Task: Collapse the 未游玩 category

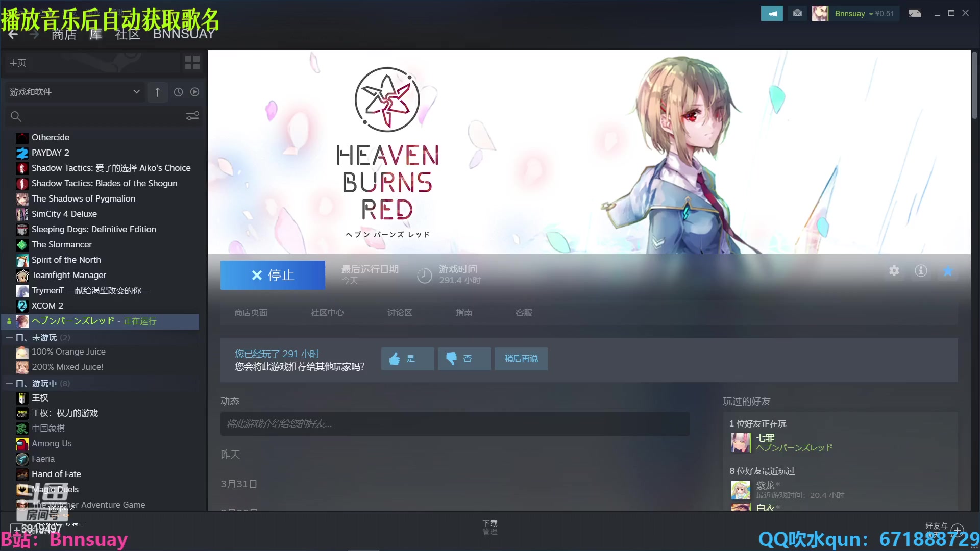Action: click(x=9, y=338)
